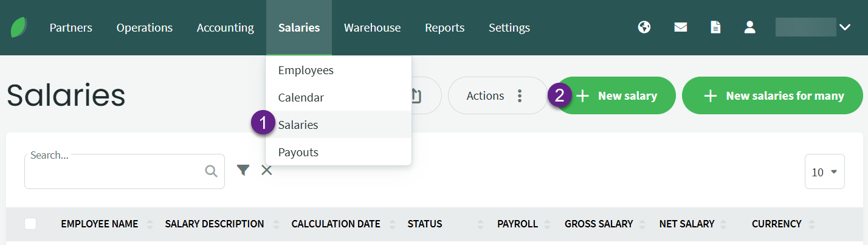This screenshot has width=868, height=245.
Task: Click the magnifier search icon
Action: pos(211,171)
